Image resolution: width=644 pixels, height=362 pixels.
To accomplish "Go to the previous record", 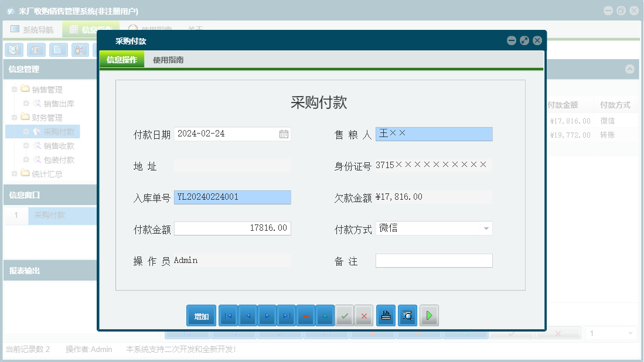I will (248, 315).
